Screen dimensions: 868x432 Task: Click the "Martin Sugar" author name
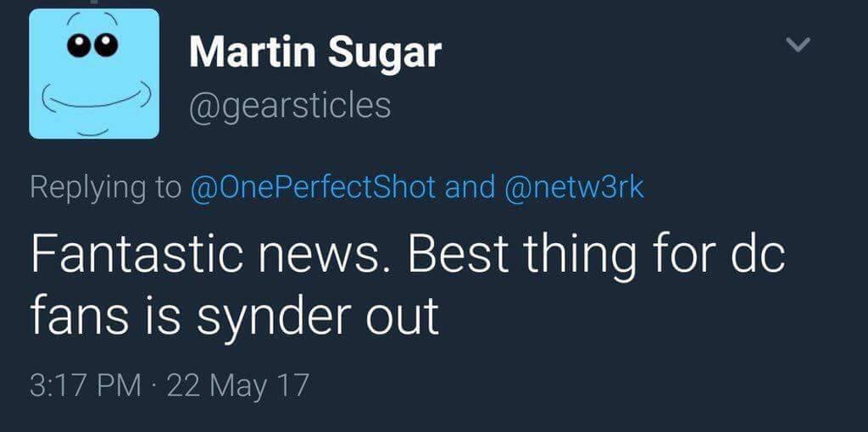[314, 53]
